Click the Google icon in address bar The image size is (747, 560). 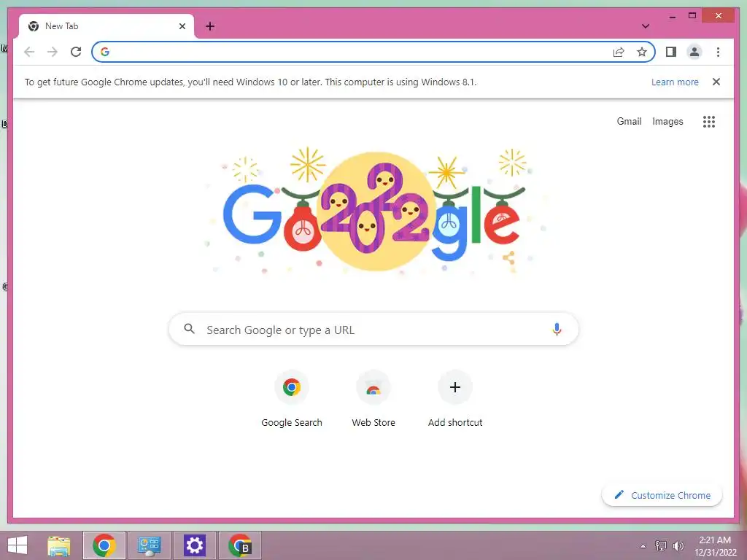[x=105, y=52]
